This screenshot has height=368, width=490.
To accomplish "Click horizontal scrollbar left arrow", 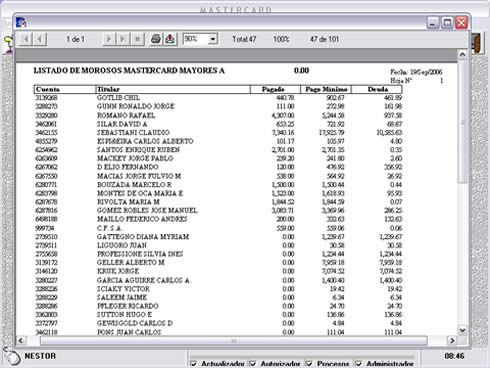I will [x=21, y=340].
